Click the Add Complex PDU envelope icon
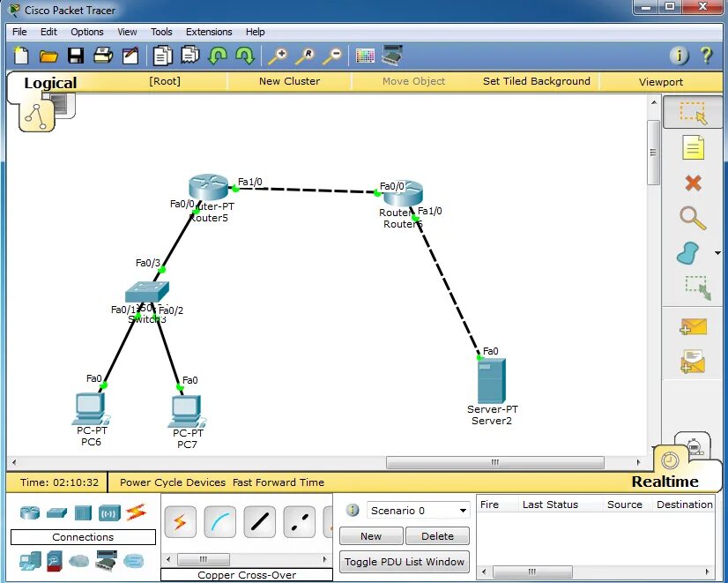This screenshot has width=728, height=583. coord(693,362)
